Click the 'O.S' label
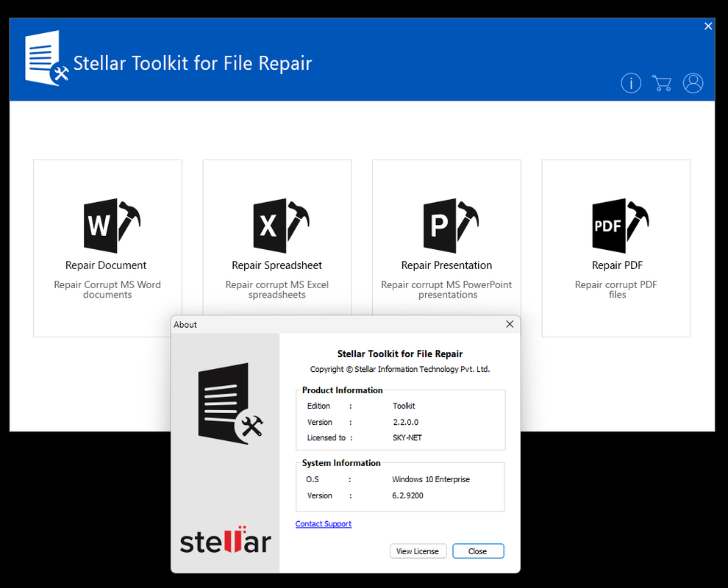Screen dimensions: 728x588 [313, 479]
